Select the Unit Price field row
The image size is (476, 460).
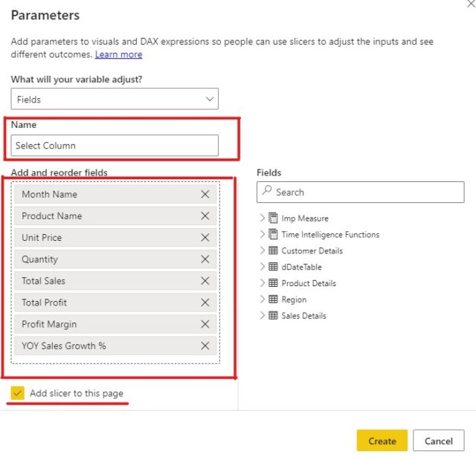tap(115, 237)
